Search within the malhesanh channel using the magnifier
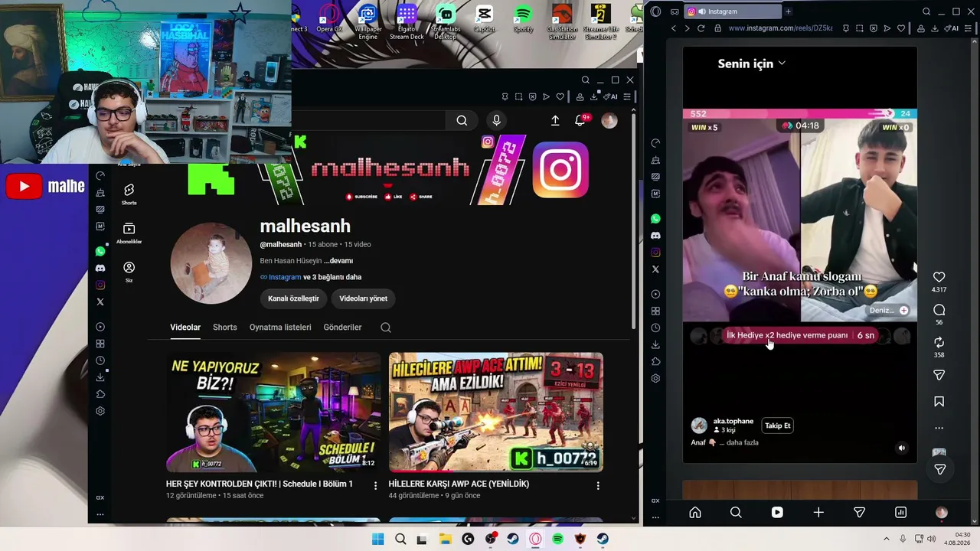 tap(386, 328)
